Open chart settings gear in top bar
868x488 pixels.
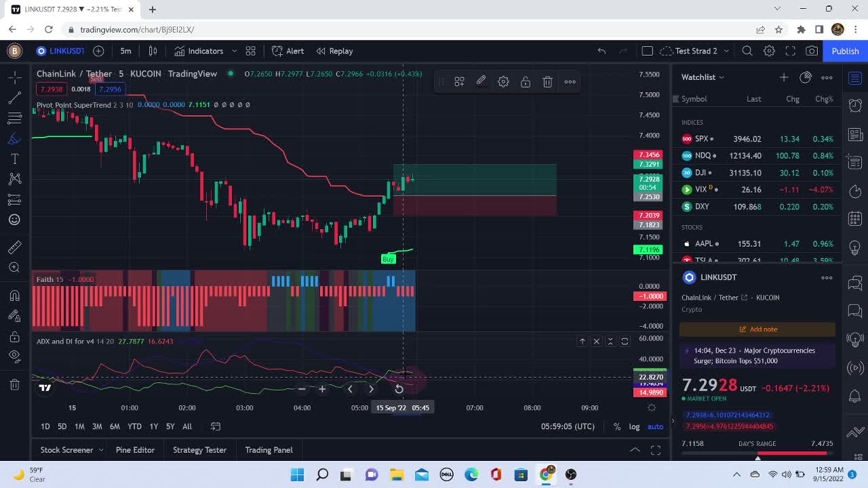[x=769, y=51]
